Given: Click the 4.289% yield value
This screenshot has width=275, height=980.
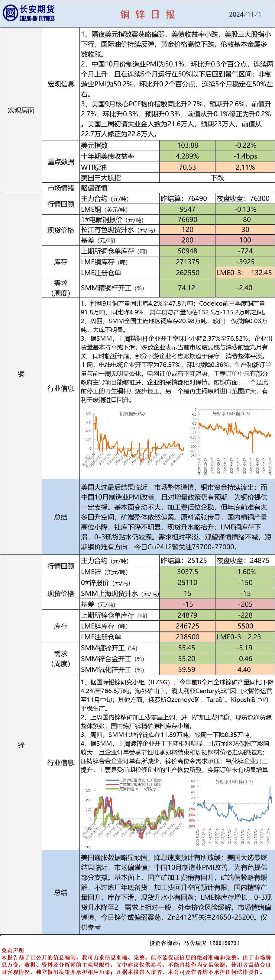Looking at the screenshot, I should (x=187, y=156).
